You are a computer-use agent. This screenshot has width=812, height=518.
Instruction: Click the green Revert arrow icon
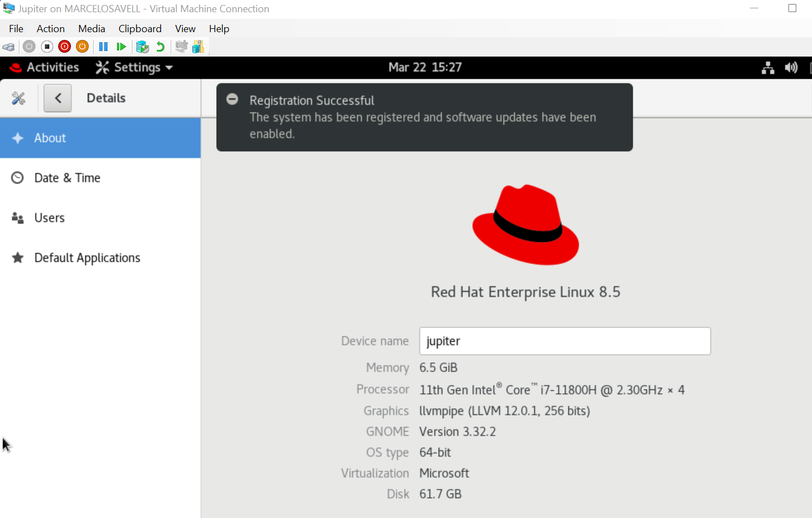tap(160, 47)
